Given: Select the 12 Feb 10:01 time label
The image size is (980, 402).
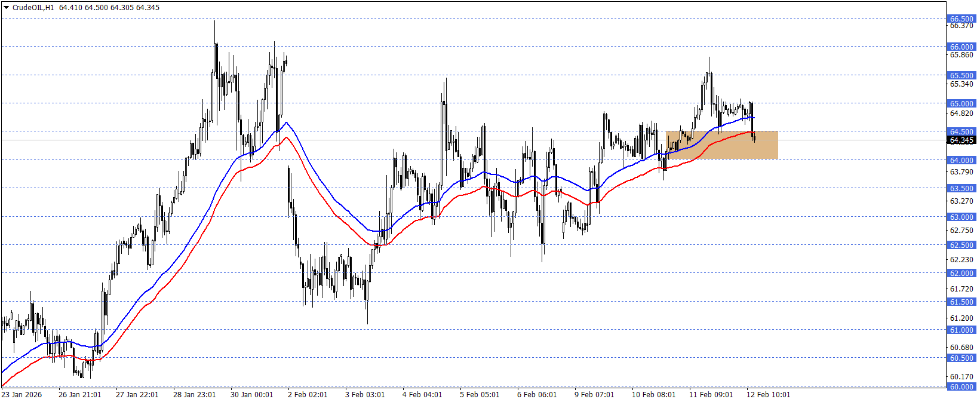Looking at the screenshot, I should [x=769, y=395].
